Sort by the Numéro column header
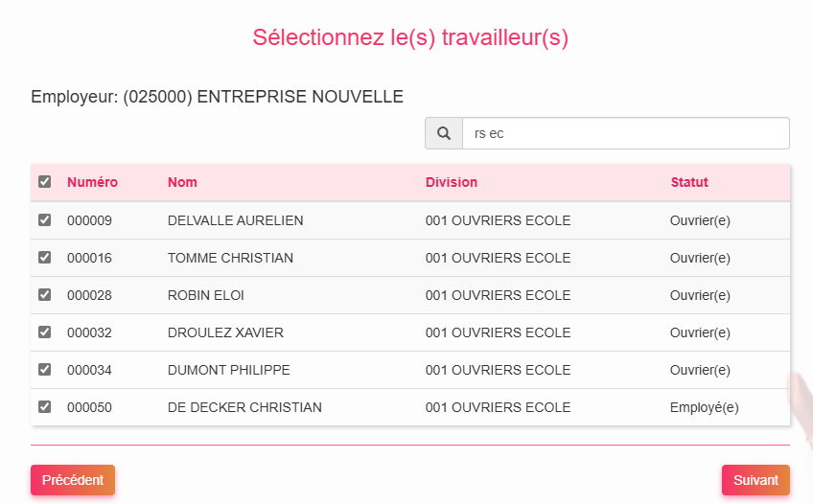The image size is (813, 504). coord(92,182)
